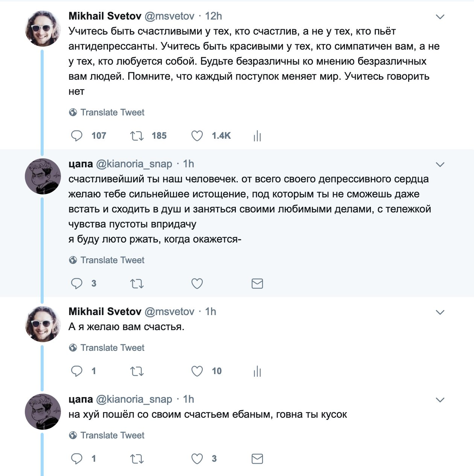
Task: Like the tweet with 1.4K likes
Action: coord(197,136)
